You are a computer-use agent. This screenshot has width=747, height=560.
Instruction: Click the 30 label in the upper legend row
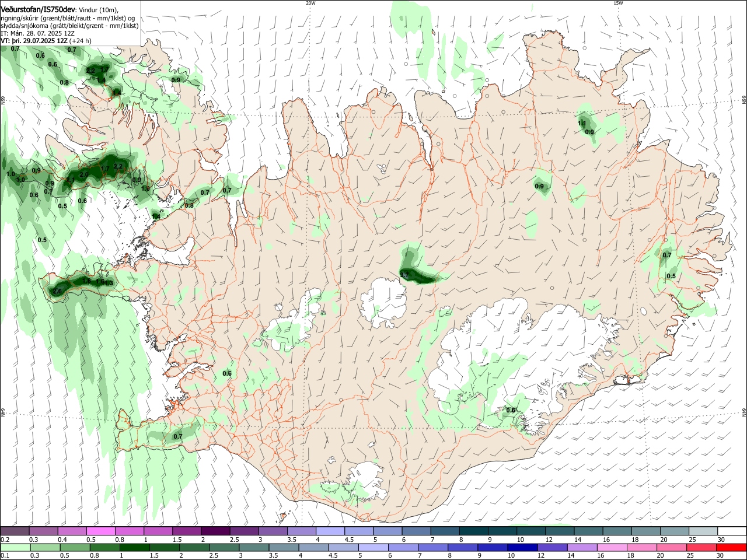(721, 540)
